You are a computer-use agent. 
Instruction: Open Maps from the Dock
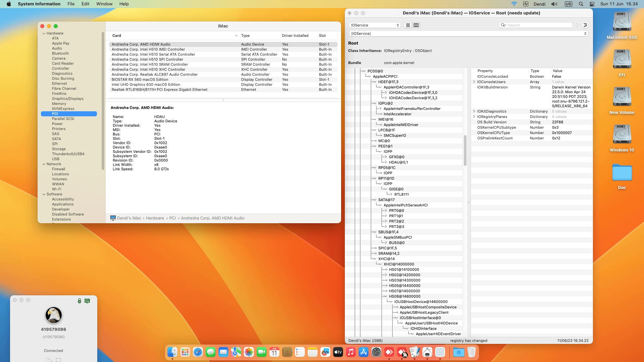tap(236, 352)
